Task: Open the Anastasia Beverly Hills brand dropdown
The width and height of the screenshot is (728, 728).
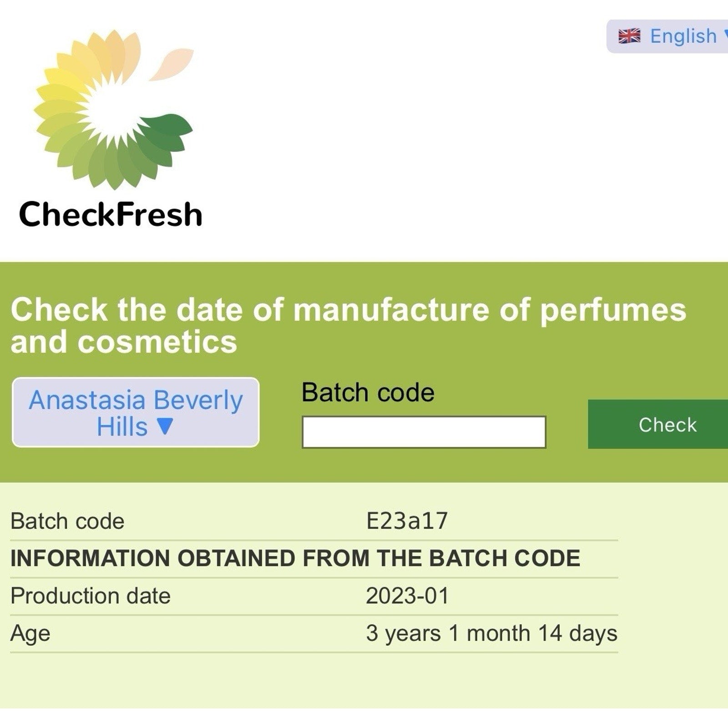Action: coord(136,412)
